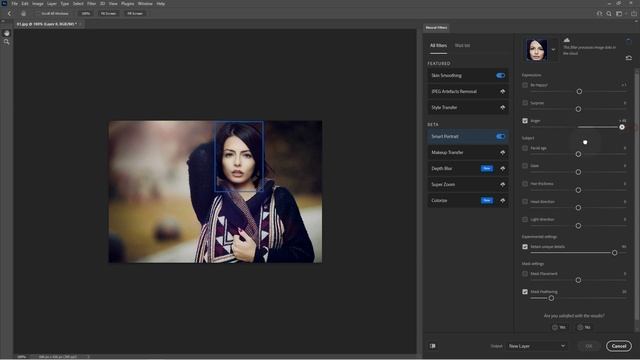This screenshot has height=360, width=640.
Task: Download the Colorize filter
Action: [x=502, y=200]
